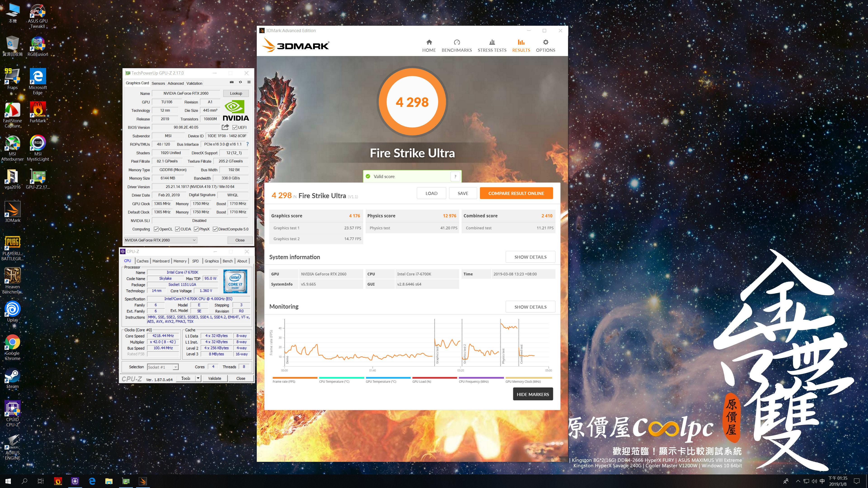Toggle the CPU Temperature teal legend
The height and width of the screenshot is (488, 868).
(341, 380)
